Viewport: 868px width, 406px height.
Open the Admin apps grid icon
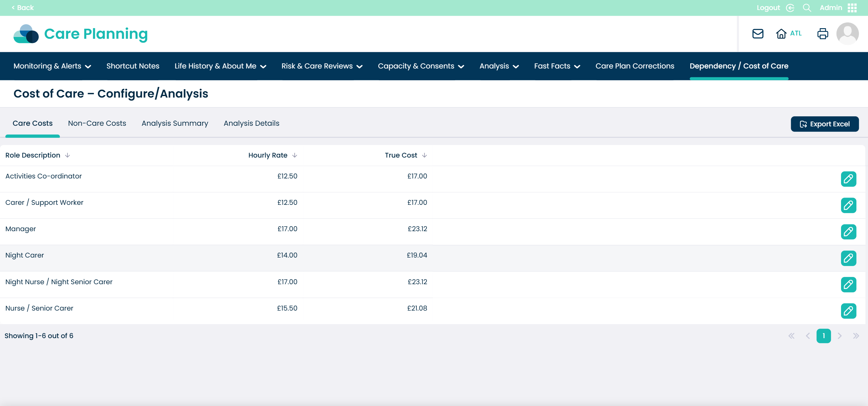point(852,8)
